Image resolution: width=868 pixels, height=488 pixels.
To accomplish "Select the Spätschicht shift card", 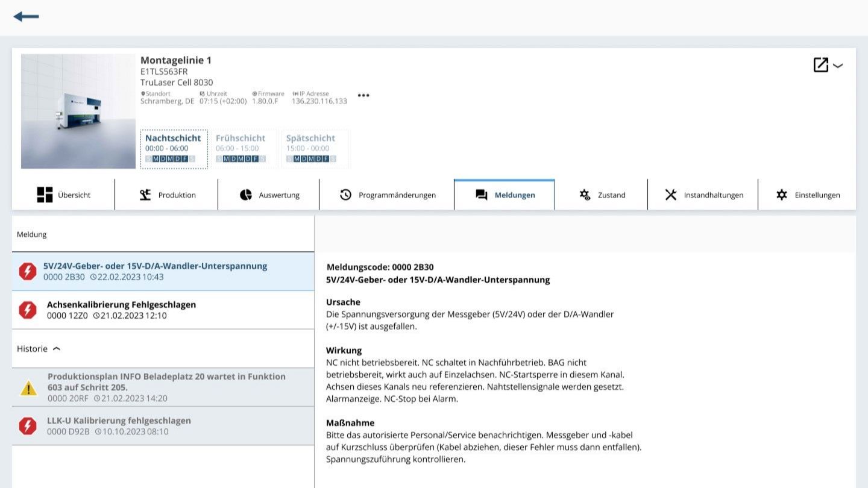I will (314, 149).
